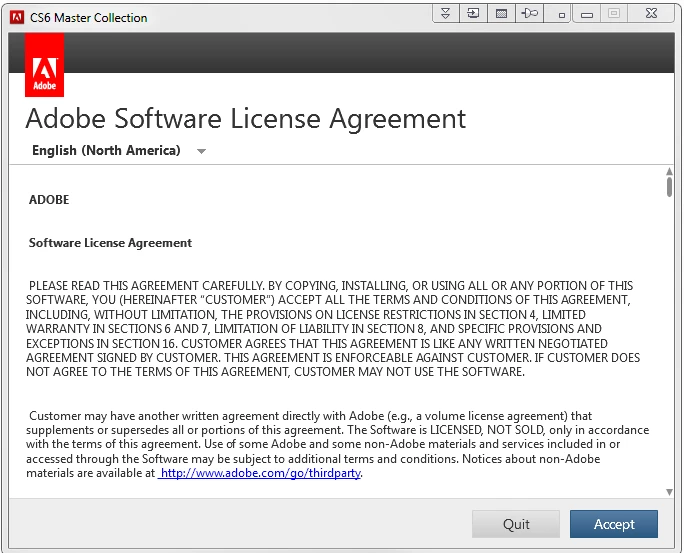Image resolution: width=684 pixels, height=553 pixels.
Task: Click the 'Software License Agreement' bold subheading
Action: point(110,243)
